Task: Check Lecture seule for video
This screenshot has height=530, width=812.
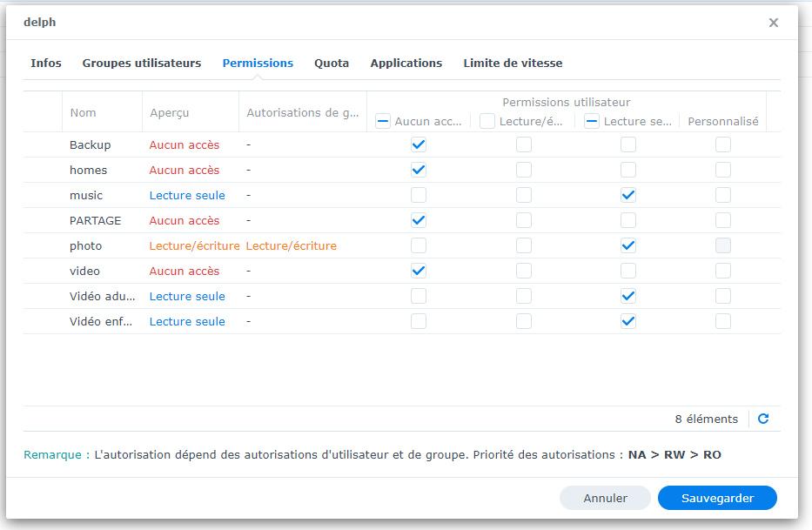Action: [628, 271]
